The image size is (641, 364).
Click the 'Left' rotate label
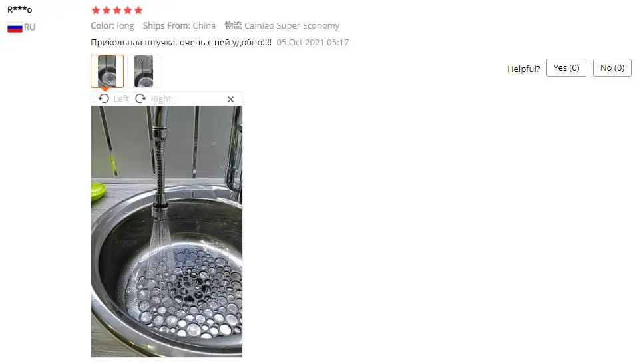tap(121, 99)
